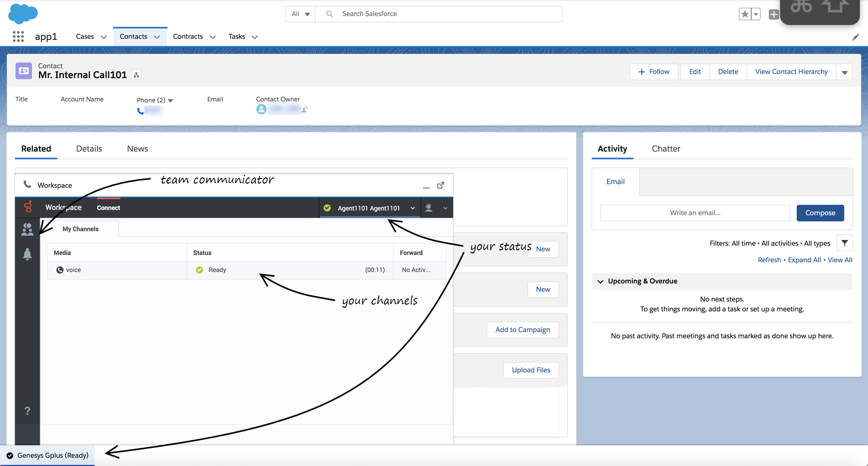Switch to the Details tab
The height and width of the screenshot is (466, 868).
[89, 149]
